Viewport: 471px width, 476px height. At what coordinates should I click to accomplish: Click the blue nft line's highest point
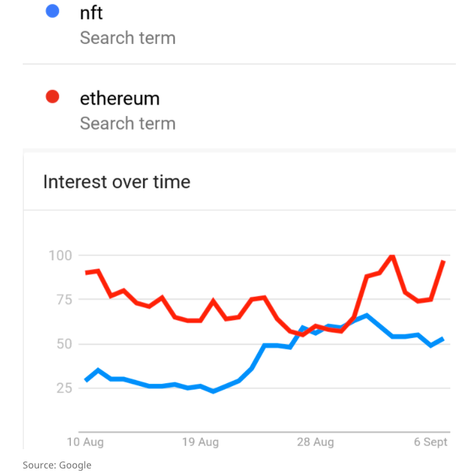(366, 315)
